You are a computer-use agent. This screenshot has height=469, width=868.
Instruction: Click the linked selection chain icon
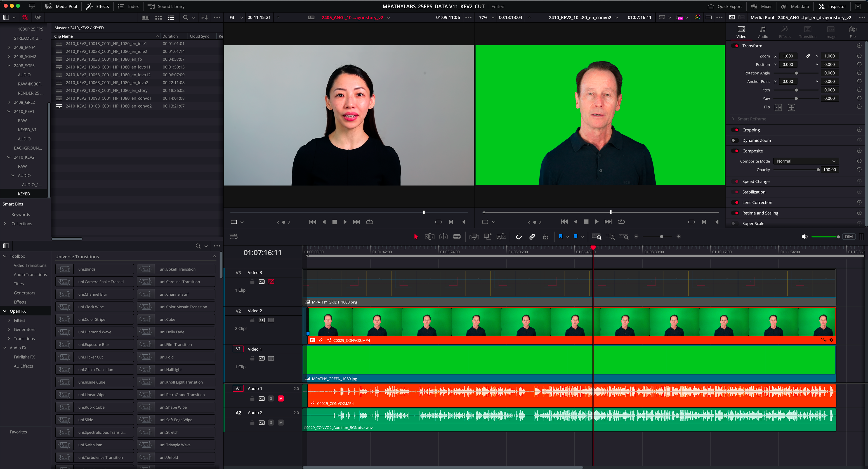[x=532, y=236]
